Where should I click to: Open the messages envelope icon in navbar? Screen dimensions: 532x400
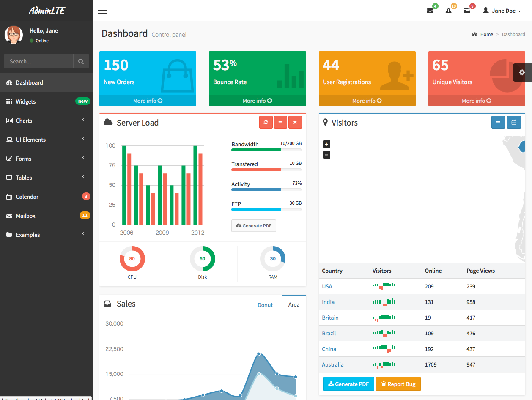pos(430,11)
